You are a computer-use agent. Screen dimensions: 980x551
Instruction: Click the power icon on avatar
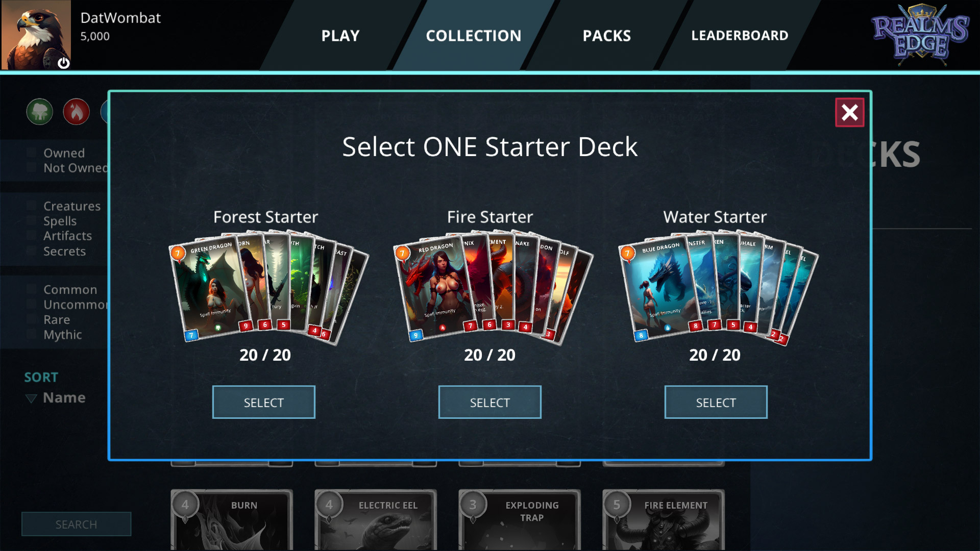coord(63,63)
